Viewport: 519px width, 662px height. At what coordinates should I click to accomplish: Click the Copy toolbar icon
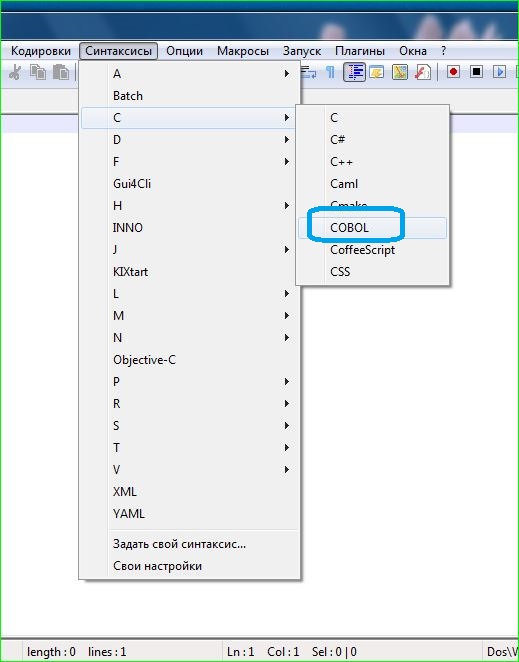(x=38, y=73)
